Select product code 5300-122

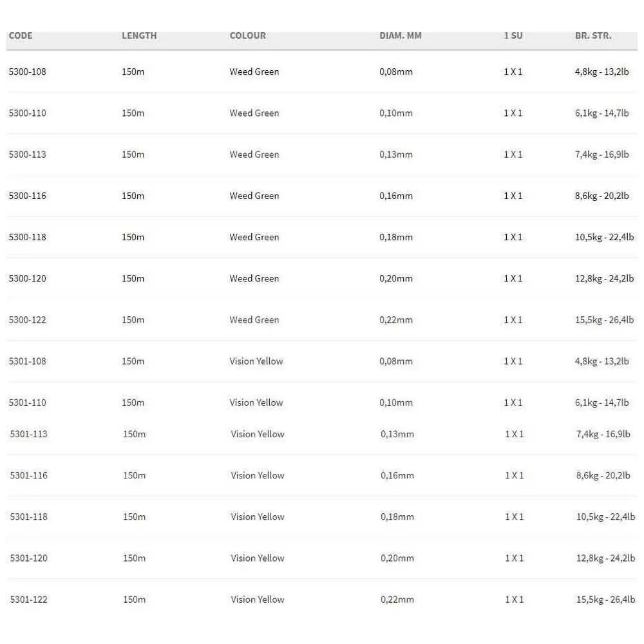pyautogui.click(x=28, y=320)
